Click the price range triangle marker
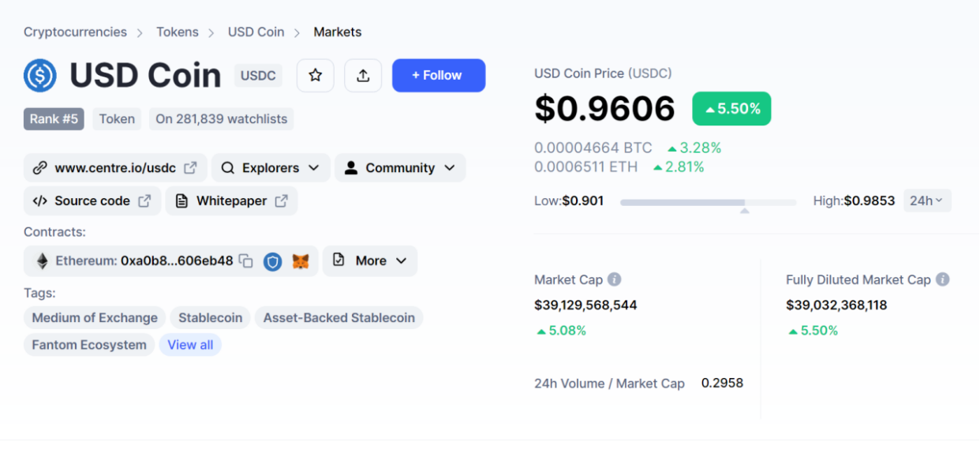This screenshot has width=980, height=453. pyautogui.click(x=744, y=211)
